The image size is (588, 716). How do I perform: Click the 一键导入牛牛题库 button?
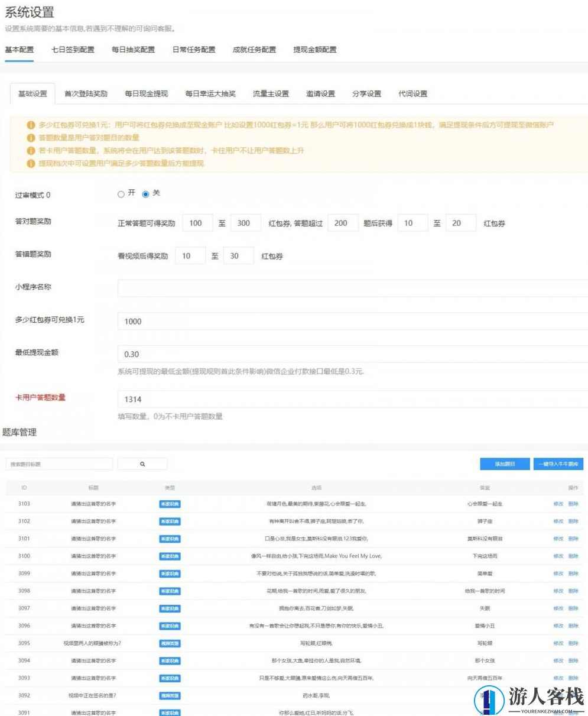pyautogui.click(x=558, y=464)
